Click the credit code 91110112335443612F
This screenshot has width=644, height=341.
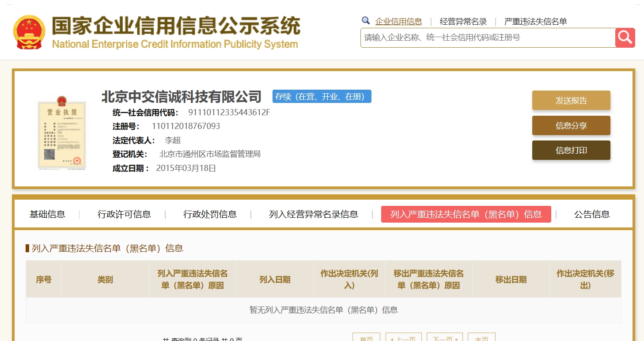pyautogui.click(x=229, y=112)
